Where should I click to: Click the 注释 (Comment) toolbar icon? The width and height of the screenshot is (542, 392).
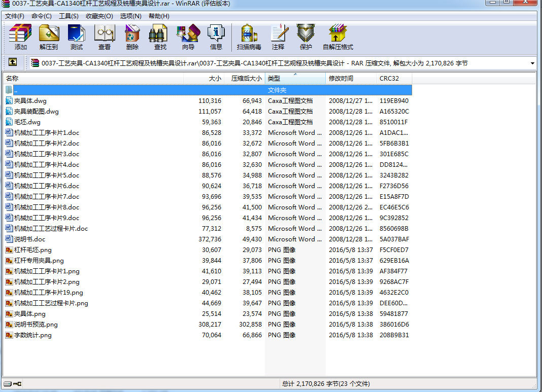click(279, 33)
